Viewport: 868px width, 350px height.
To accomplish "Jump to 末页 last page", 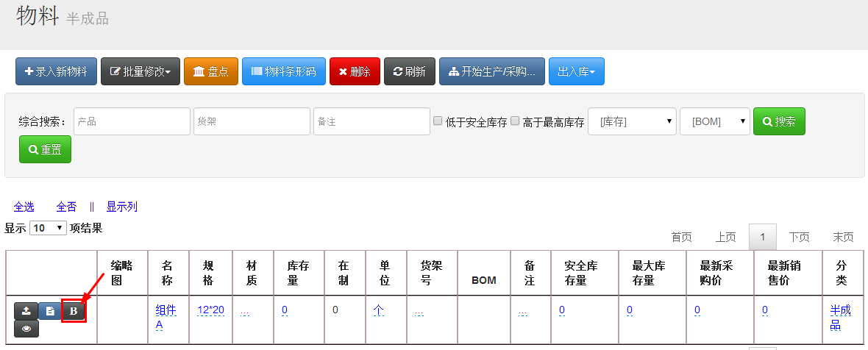I will click(843, 237).
